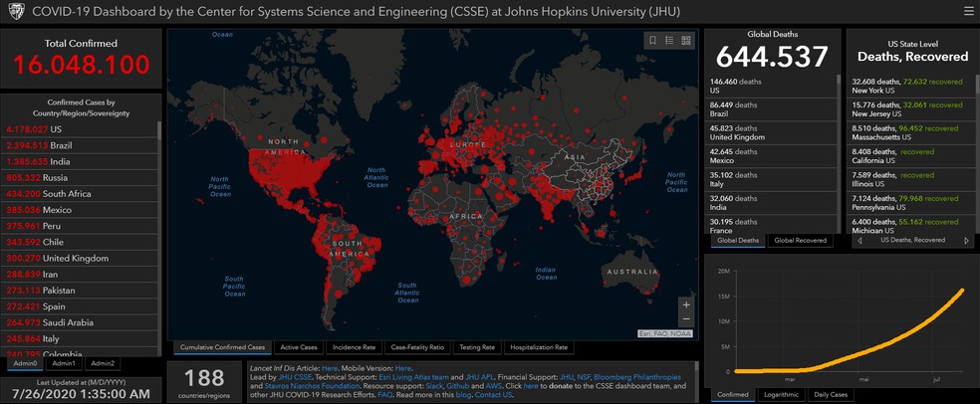Open the Global Deaths tab

tap(738, 241)
